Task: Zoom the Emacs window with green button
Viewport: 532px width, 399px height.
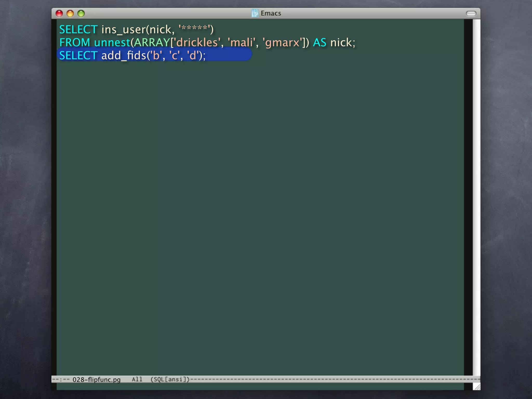Action: 81,14
